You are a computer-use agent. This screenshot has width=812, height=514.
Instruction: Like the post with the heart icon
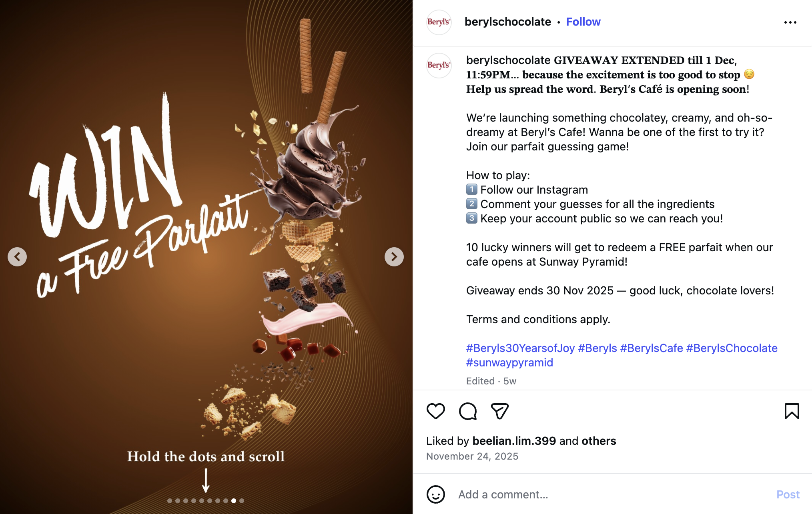point(436,411)
